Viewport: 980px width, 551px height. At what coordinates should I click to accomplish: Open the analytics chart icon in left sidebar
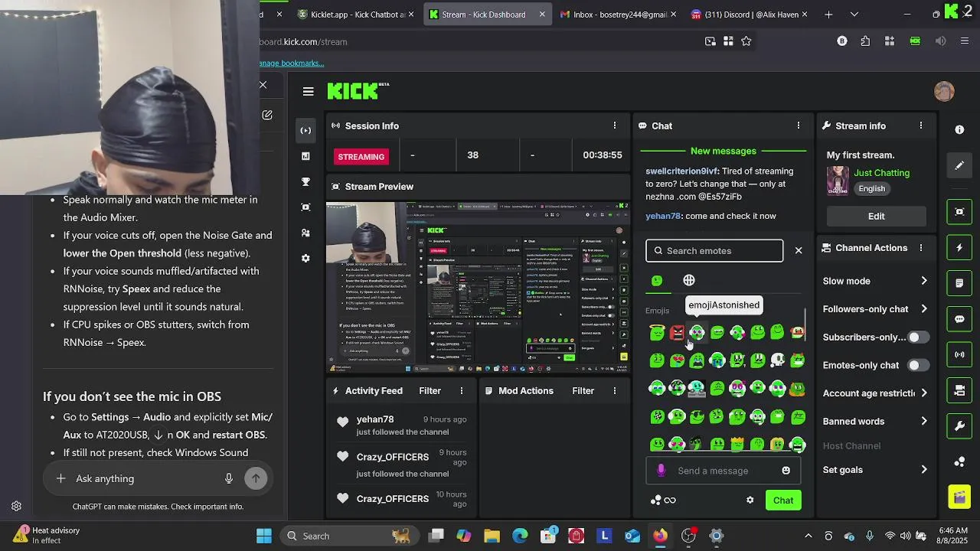click(x=305, y=156)
